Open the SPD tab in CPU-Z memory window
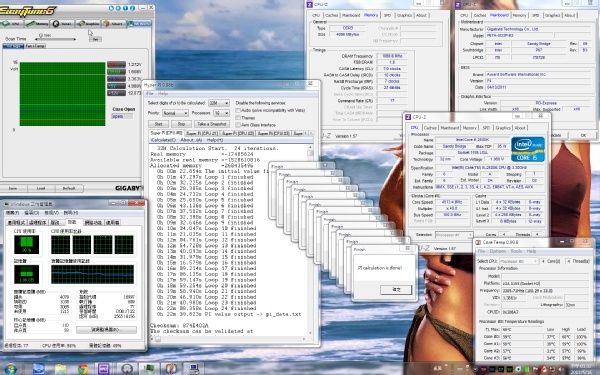The height and width of the screenshot is (375, 600). pyautogui.click(x=387, y=15)
